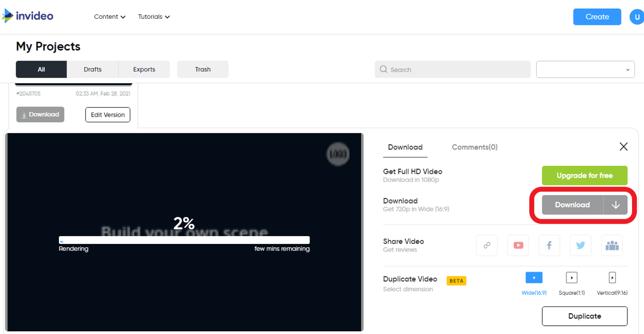644x334 pixels.
Task: Expand the sort dropdown beside search
Action: click(x=585, y=69)
